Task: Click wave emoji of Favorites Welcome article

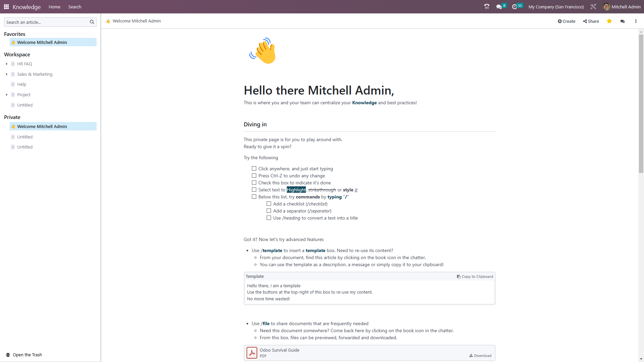Action: click(13, 42)
